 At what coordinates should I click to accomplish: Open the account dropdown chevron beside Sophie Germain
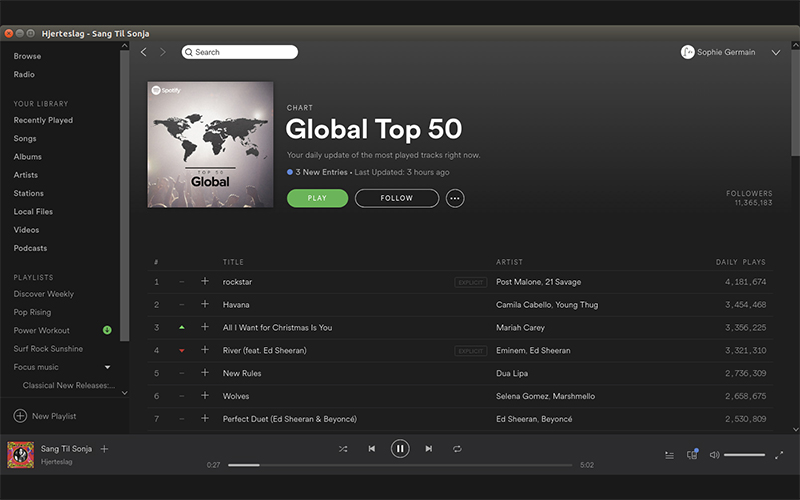(x=776, y=53)
